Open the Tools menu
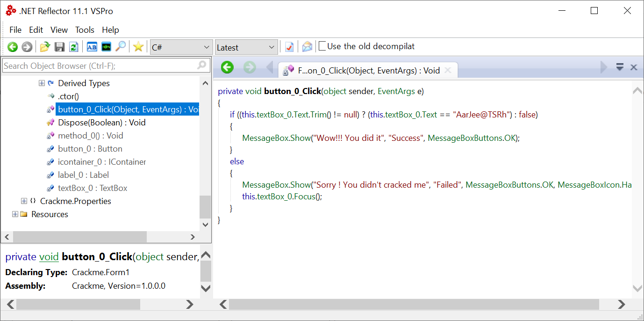The image size is (644, 321). (85, 30)
